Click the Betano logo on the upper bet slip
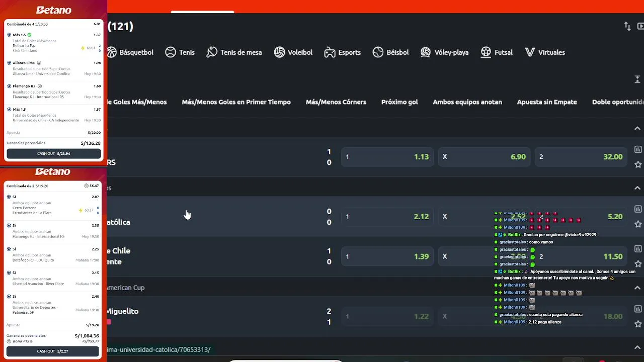This screenshot has width=644, height=362. tap(54, 10)
